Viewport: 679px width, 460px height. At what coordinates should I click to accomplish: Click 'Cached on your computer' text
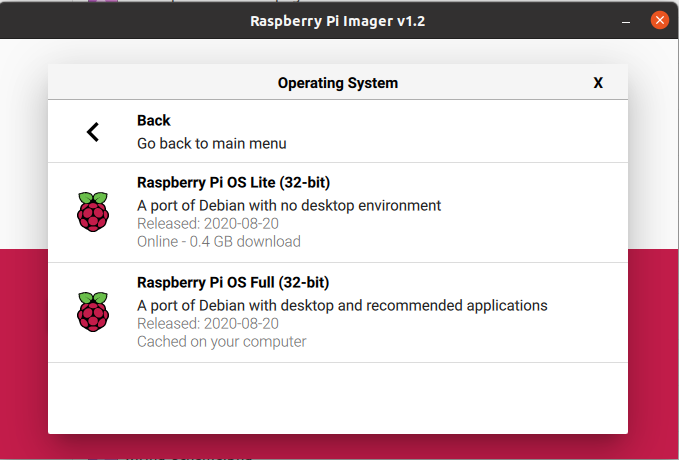click(x=222, y=341)
